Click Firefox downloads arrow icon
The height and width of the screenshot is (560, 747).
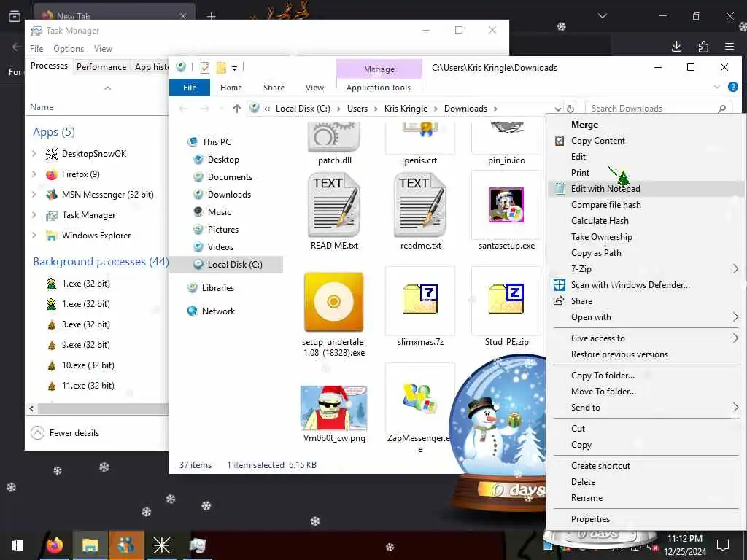[x=676, y=46]
